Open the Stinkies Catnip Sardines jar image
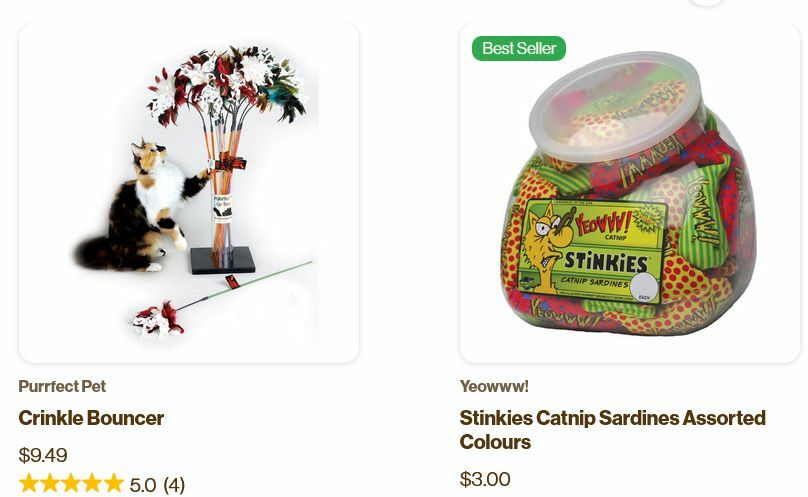Screen dimensions: 808x497 coord(630,193)
